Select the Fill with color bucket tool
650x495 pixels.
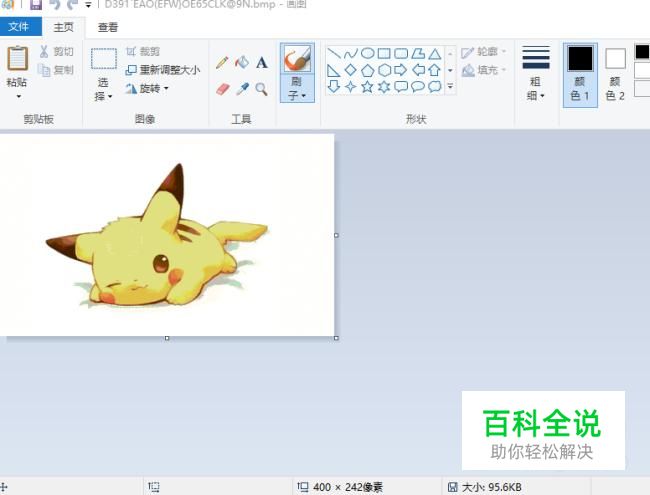242,63
